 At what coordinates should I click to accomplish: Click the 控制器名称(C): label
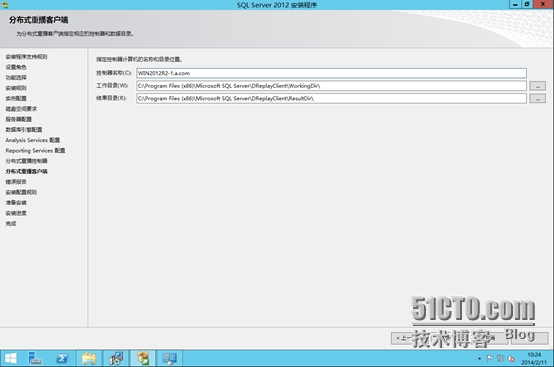click(114, 73)
